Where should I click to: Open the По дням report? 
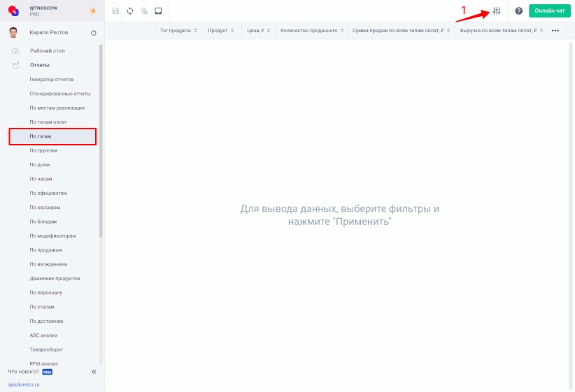[x=40, y=165]
